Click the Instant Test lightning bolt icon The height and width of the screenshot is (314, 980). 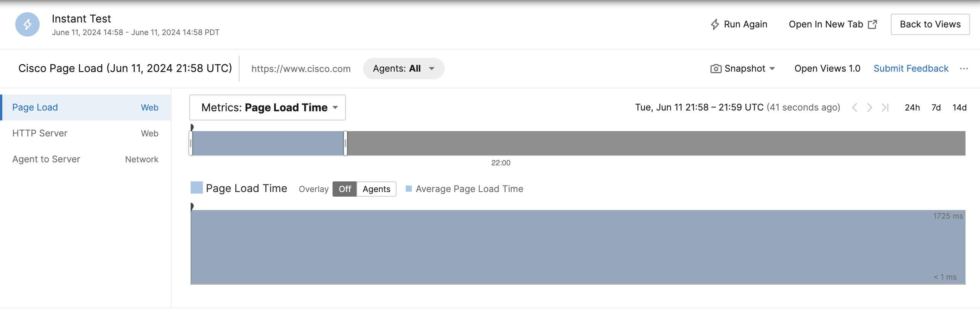click(27, 24)
